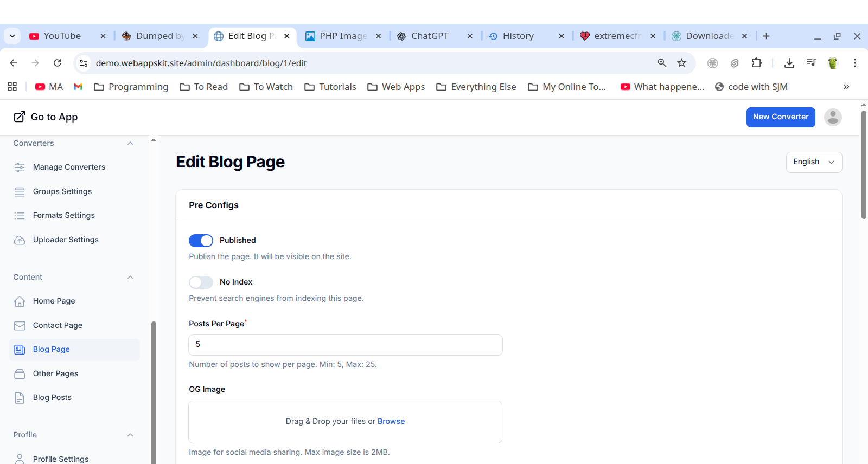
Task: Click the Browse link in OG Image
Action: tap(391, 422)
